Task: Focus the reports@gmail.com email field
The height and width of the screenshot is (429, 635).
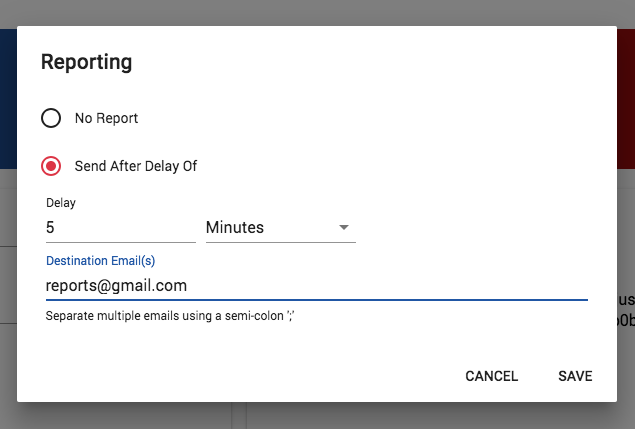Action: click(x=317, y=286)
